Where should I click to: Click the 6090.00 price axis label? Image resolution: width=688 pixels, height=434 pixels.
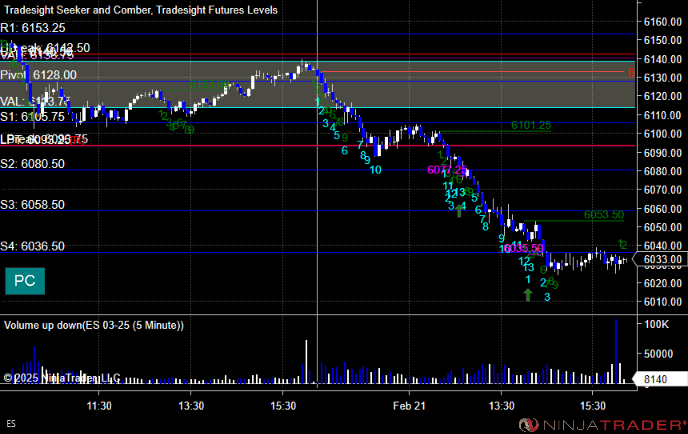663,153
